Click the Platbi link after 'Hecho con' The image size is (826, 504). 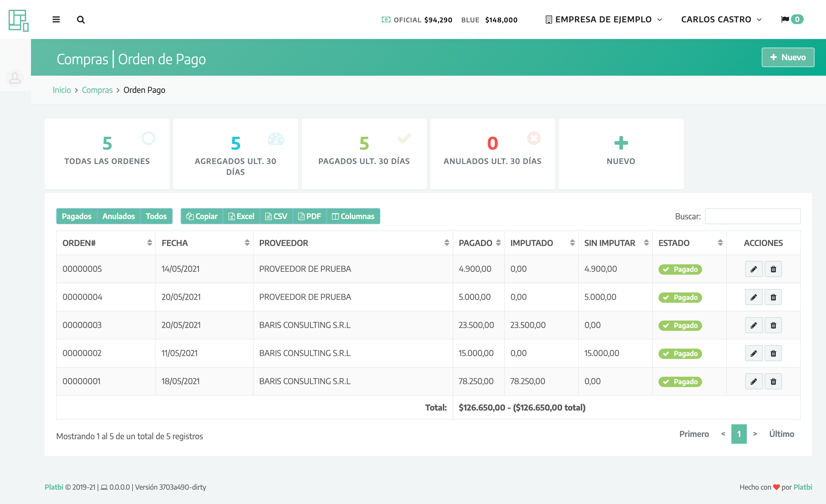point(802,487)
